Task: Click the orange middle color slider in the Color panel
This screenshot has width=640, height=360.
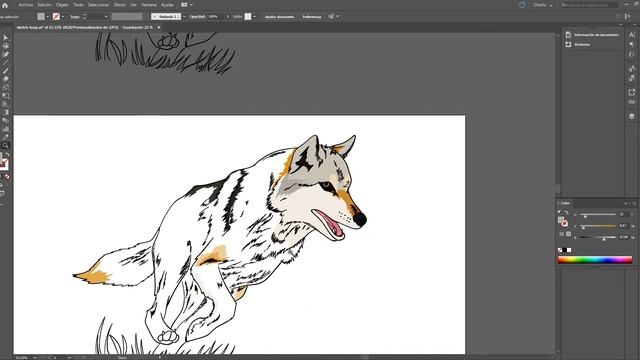Action: click(x=598, y=226)
